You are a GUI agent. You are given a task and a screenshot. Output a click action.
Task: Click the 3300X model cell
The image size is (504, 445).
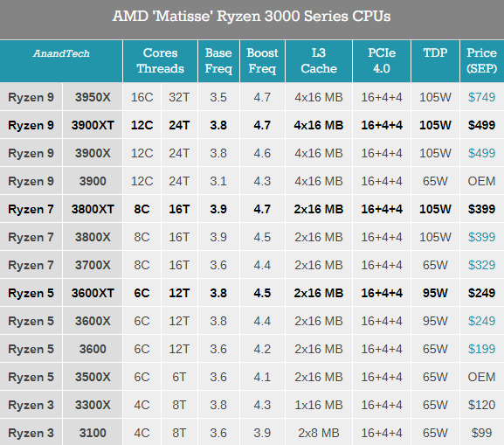click(x=93, y=405)
